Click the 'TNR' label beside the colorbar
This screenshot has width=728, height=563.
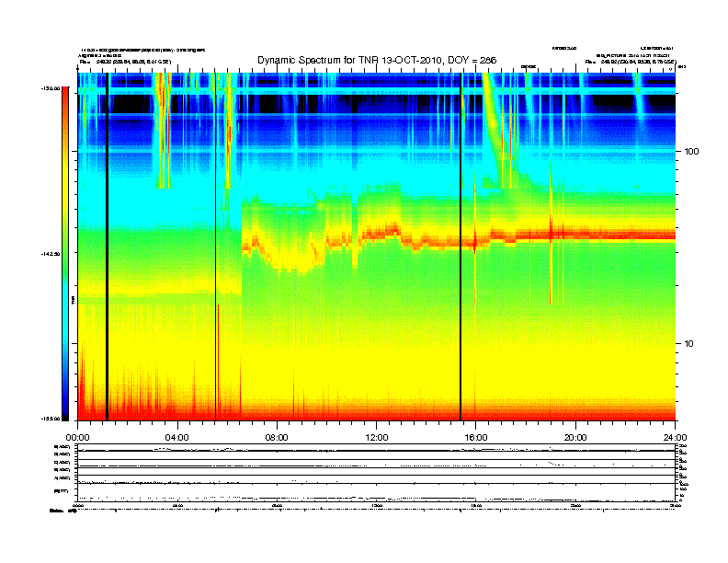(x=73, y=301)
